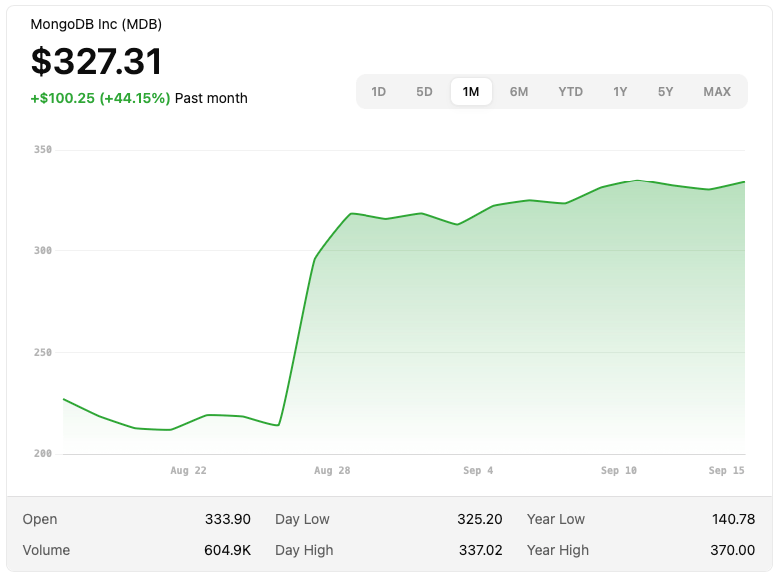Select the 5Y time range
The image size is (782, 579).
pyautogui.click(x=665, y=92)
